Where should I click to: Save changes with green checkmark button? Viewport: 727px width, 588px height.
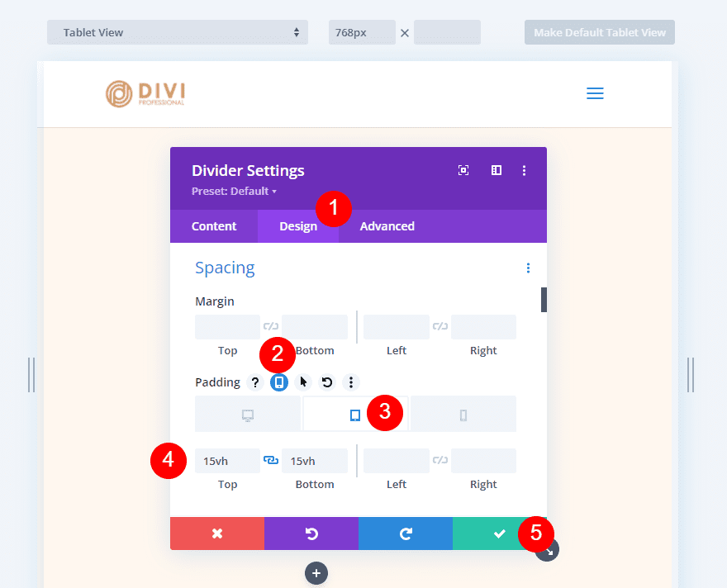tap(499, 533)
